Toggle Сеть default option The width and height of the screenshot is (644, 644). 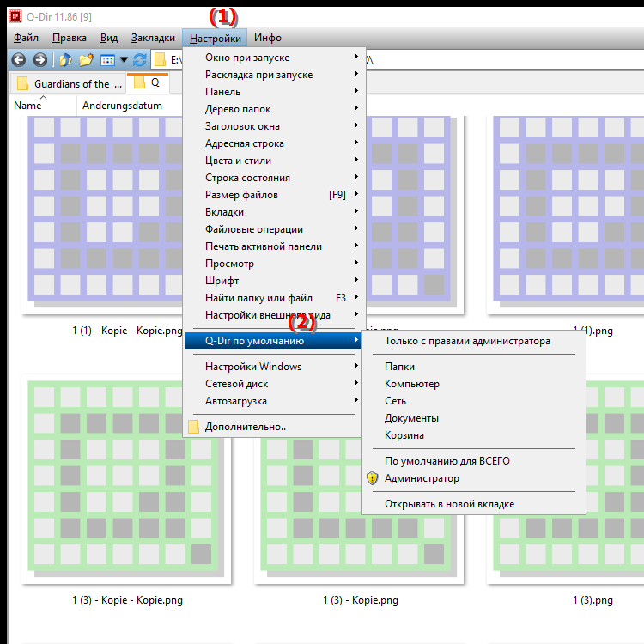click(x=473, y=401)
